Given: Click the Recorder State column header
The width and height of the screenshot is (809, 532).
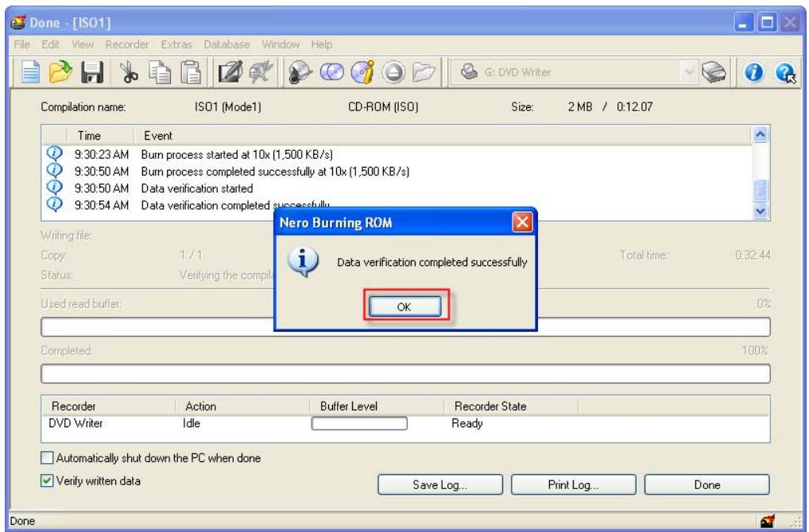Looking at the screenshot, I should pos(511,407).
